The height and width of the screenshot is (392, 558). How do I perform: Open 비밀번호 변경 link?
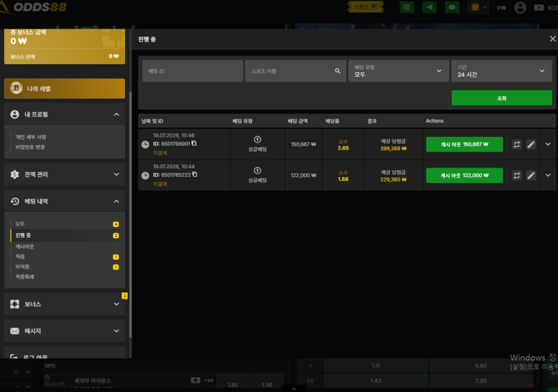tap(30, 147)
